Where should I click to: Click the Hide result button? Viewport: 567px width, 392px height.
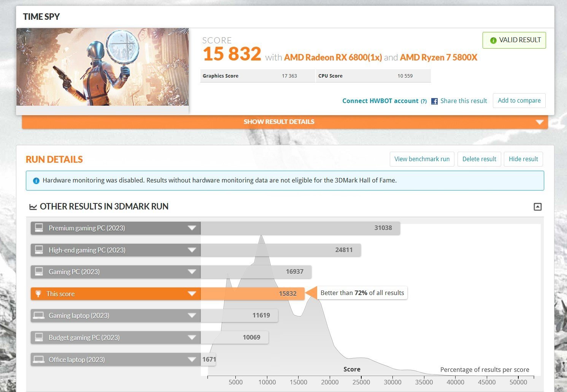coord(523,159)
